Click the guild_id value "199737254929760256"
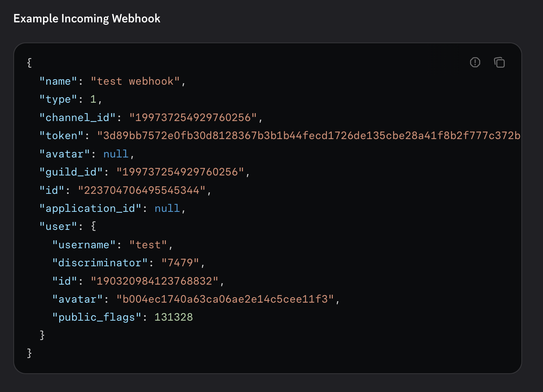Screen dimensions: 543x392 (180, 172)
